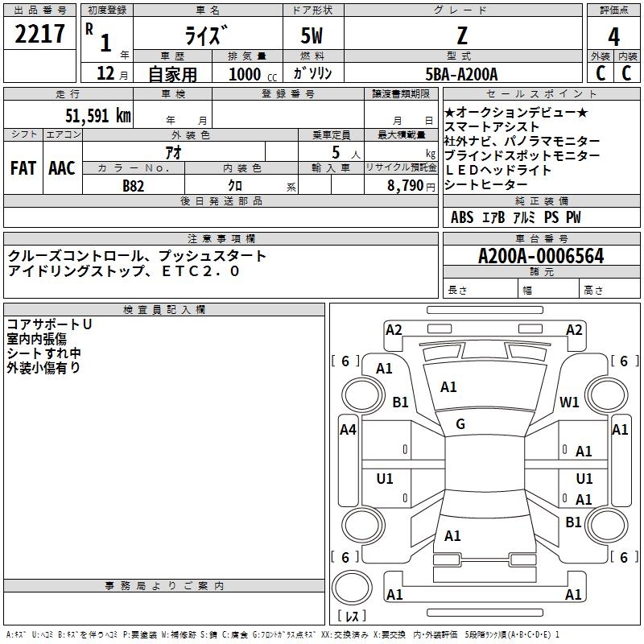Viewport: 644px width, 644px height.
Task: Click the XX:交換済み legend entry
Action: [x=345, y=634]
